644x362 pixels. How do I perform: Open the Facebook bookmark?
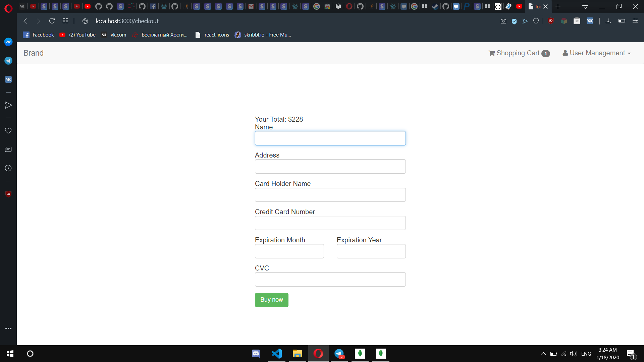click(x=39, y=35)
